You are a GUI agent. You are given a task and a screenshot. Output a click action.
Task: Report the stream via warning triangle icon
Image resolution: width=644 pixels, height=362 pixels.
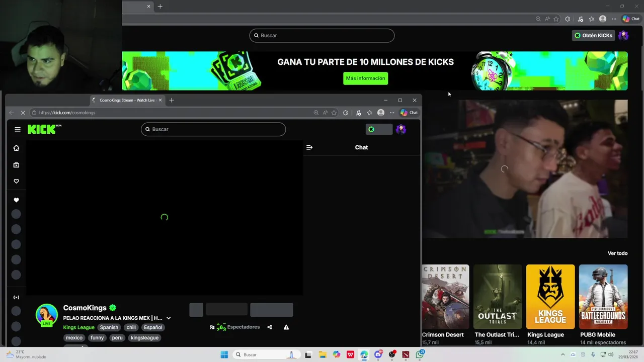(286, 327)
